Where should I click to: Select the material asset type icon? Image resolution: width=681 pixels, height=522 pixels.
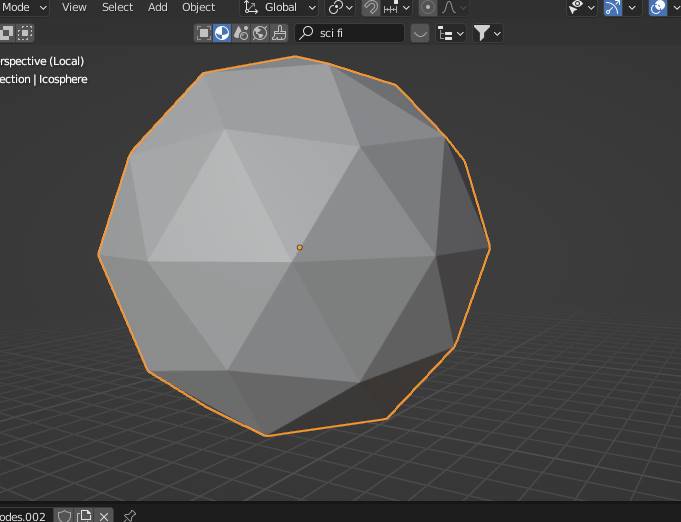222,33
